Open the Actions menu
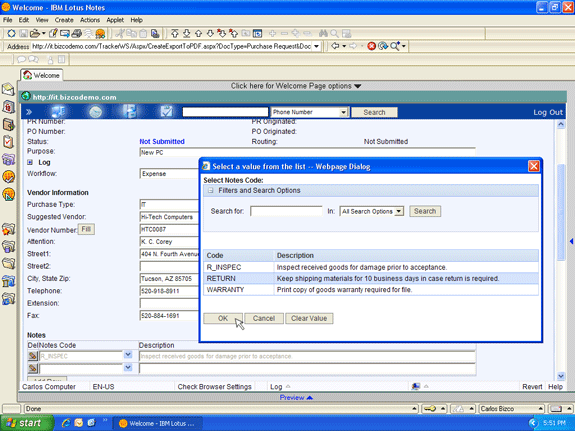 point(90,20)
